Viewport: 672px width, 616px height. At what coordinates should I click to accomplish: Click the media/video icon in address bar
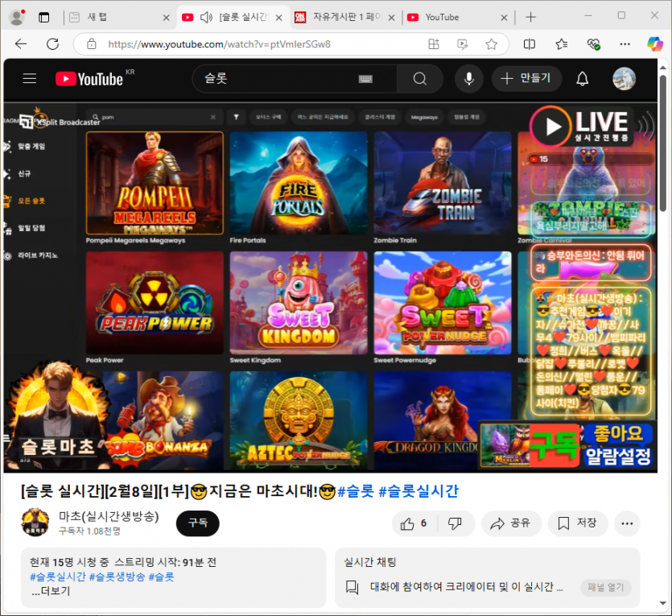coord(463,44)
